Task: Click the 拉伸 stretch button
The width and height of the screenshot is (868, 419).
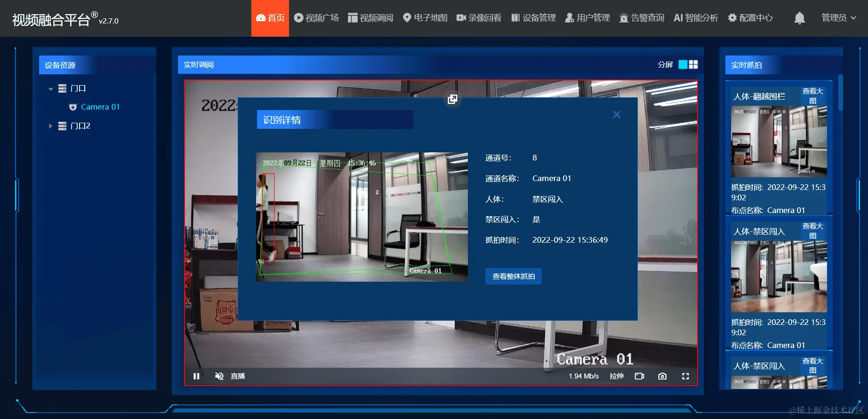Action: [617, 376]
